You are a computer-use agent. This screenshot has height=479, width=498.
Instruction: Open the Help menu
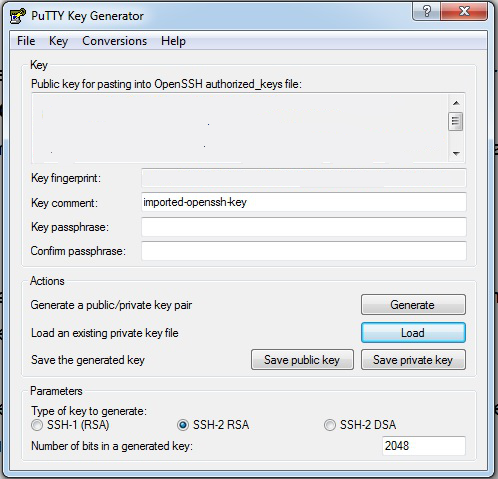click(x=173, y=41)
